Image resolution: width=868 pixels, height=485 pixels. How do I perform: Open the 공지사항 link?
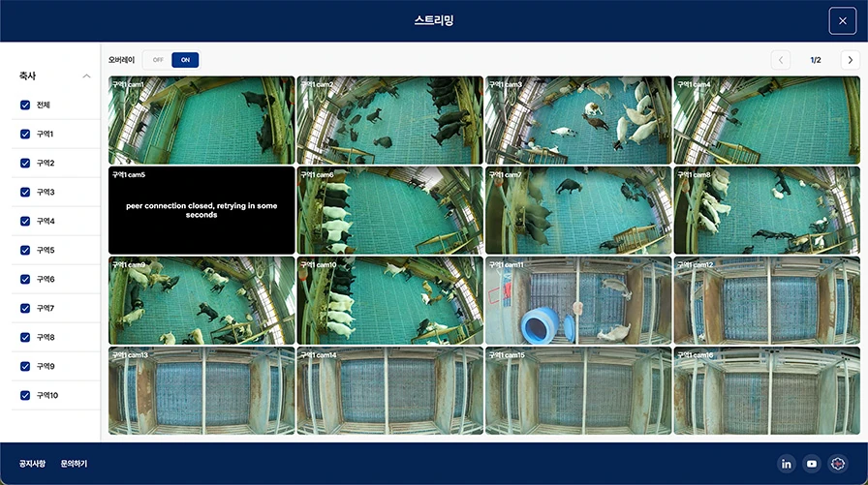click(32, 464)
